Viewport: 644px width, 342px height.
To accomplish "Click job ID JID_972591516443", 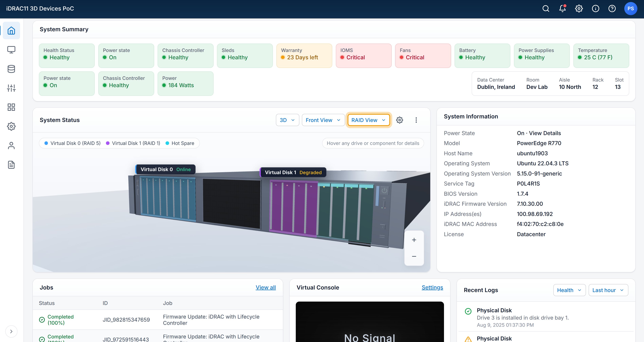I will 126,339.
